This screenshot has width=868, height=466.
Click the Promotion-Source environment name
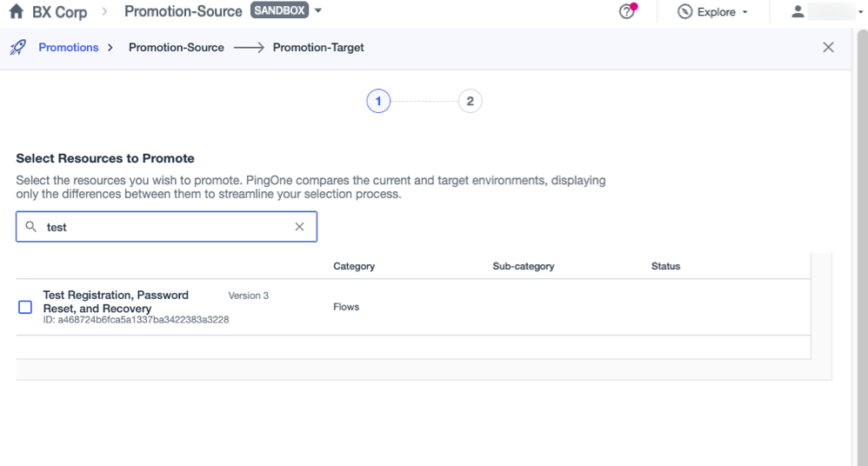pyautogui.click(x=184, y=11)
